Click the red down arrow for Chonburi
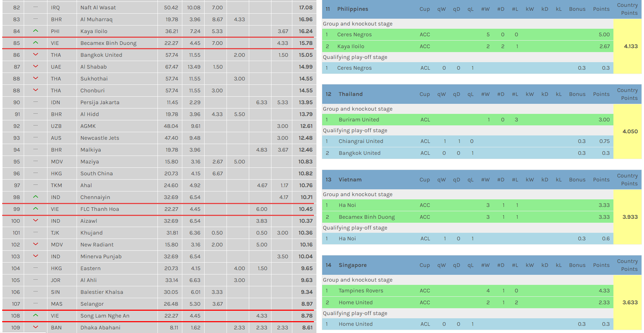The image size is (644, 333). 35,90
